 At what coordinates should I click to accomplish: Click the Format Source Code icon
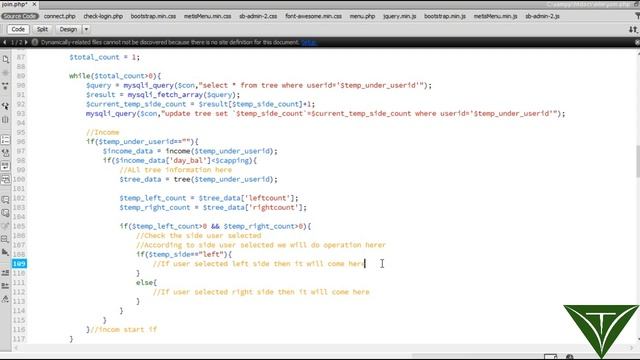[5, 299]
